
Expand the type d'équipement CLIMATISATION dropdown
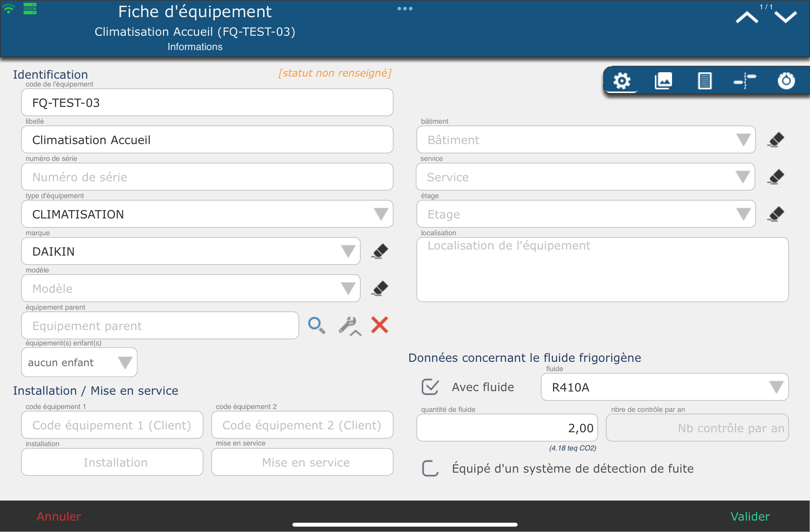(381, 214)
